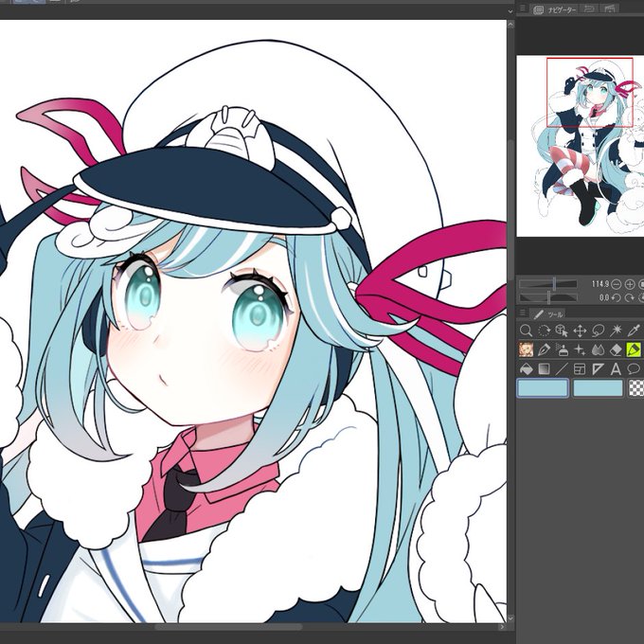Select the Pen tool
The image size is (644, 644).
point(544,349)
